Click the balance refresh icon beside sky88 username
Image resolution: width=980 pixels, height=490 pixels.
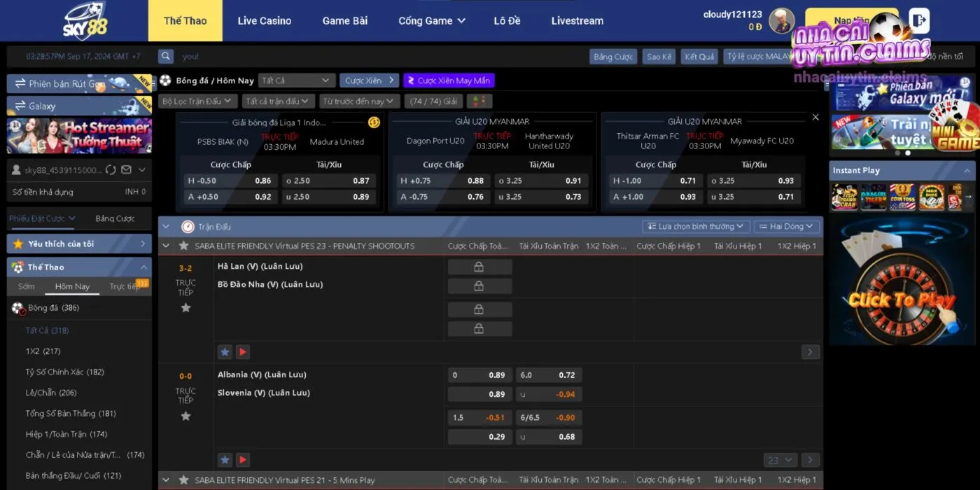(x=110, y=170)
